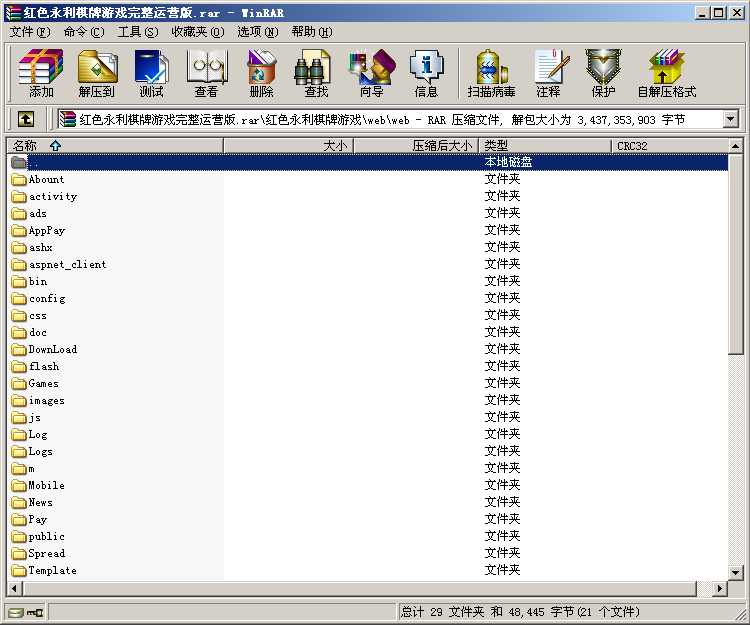Select the folder named m
Viewport: 750px width, 625px height.
coord(32,469)
